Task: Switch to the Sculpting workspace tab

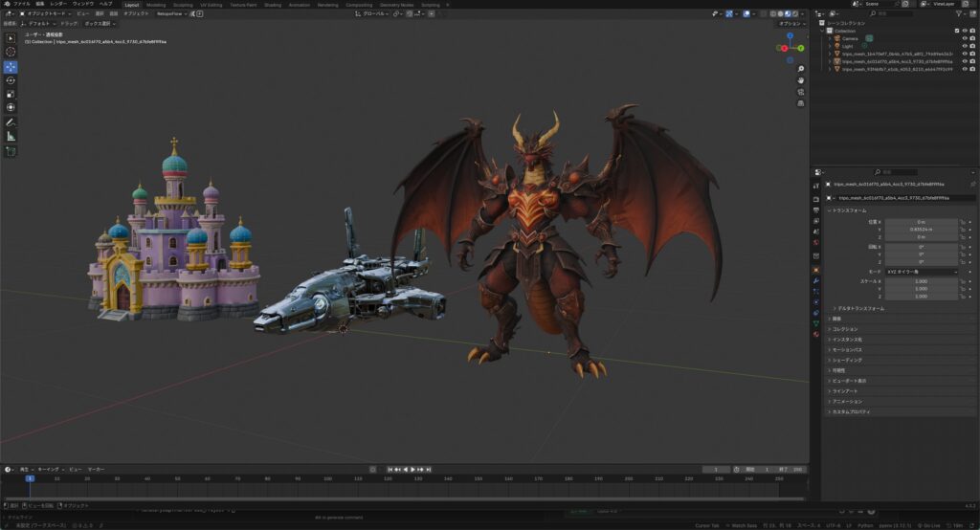Action: (x=183, y=4)
